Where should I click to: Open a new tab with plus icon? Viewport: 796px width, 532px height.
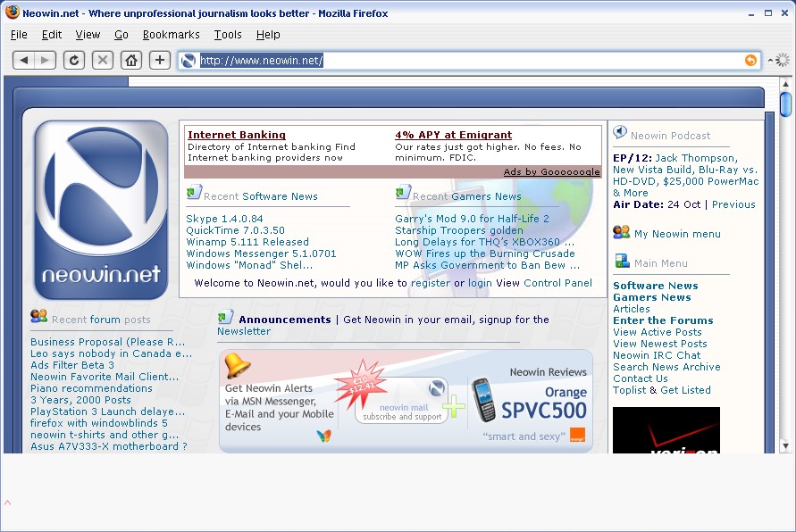pyautogui.click(x=159, y=61)
